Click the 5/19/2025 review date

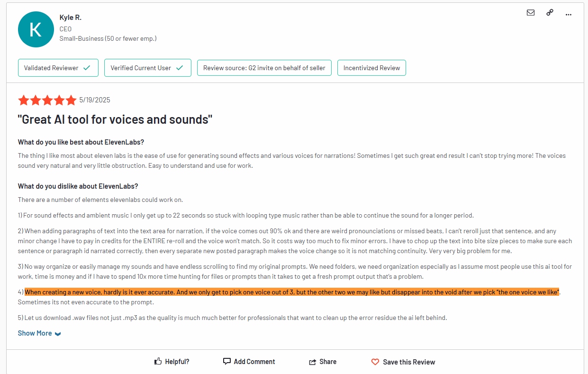click(x=95, y=100)
